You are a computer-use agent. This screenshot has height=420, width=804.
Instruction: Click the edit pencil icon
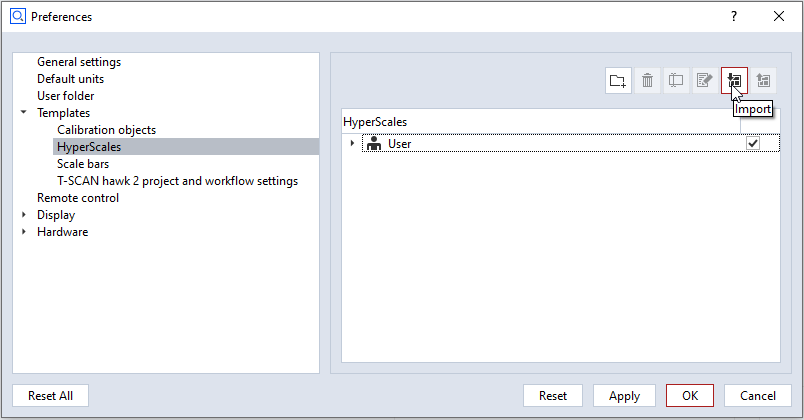point(704,81)
